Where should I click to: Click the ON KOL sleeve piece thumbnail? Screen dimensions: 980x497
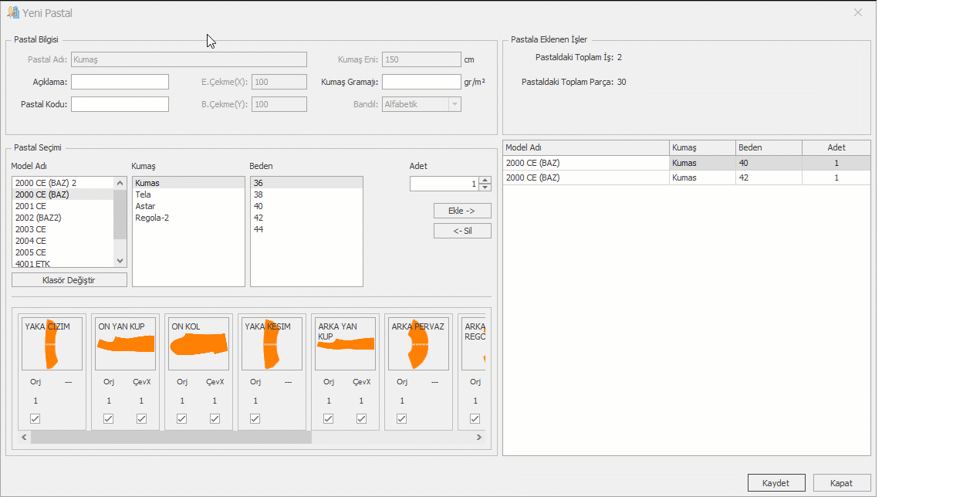click(198, 343)
